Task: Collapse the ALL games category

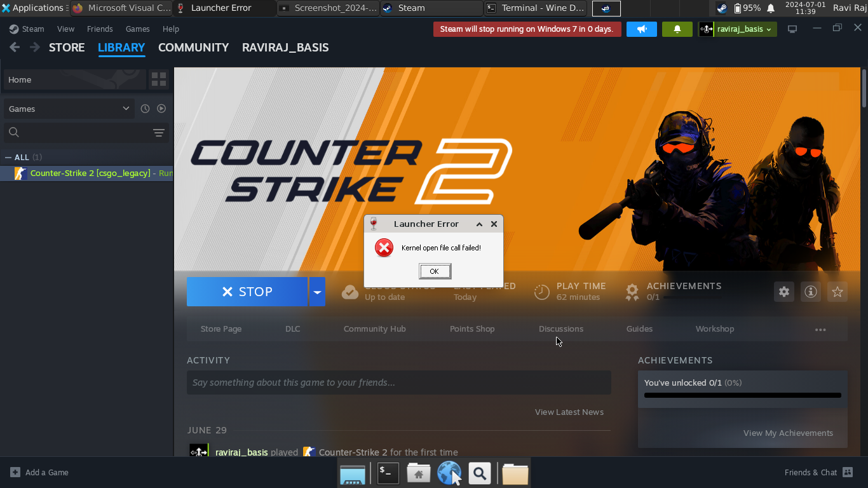Action: 8,157
